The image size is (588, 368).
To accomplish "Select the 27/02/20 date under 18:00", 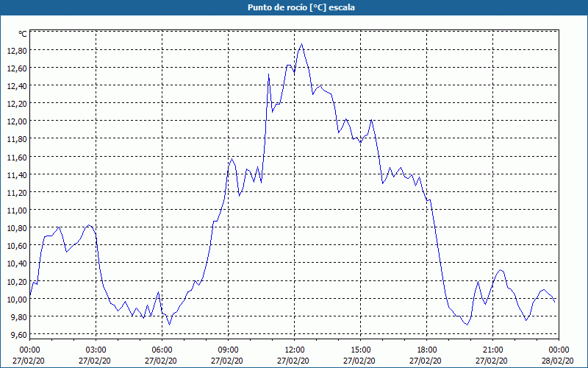I will pyautogui.click(x=426, y=361).
